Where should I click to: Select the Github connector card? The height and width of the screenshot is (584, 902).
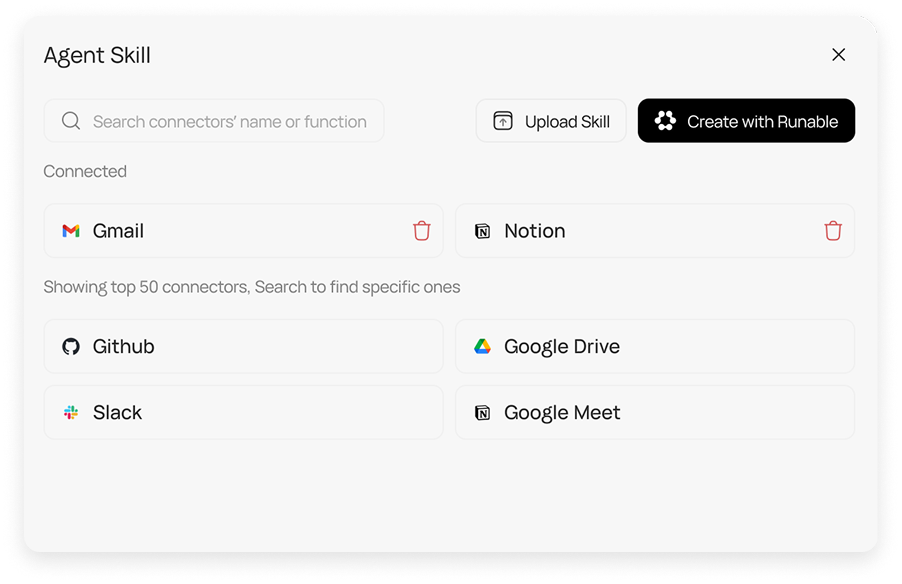point(243,346)
